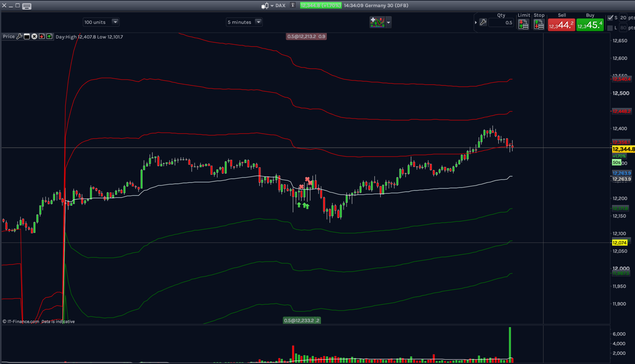Toggle the Price panel window square
Image resolution: width=635 pixels, height=364 pixels.
pos(27,37)
